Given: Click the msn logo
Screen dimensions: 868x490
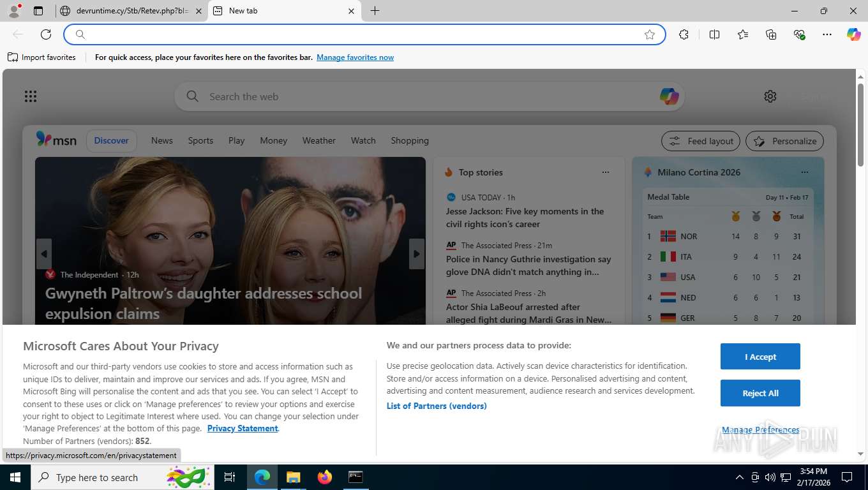Looking at the screenshot, I should (56, 140).
